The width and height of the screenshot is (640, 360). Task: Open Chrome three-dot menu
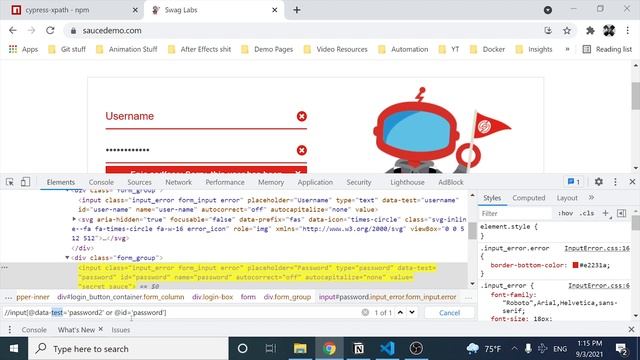627,31
